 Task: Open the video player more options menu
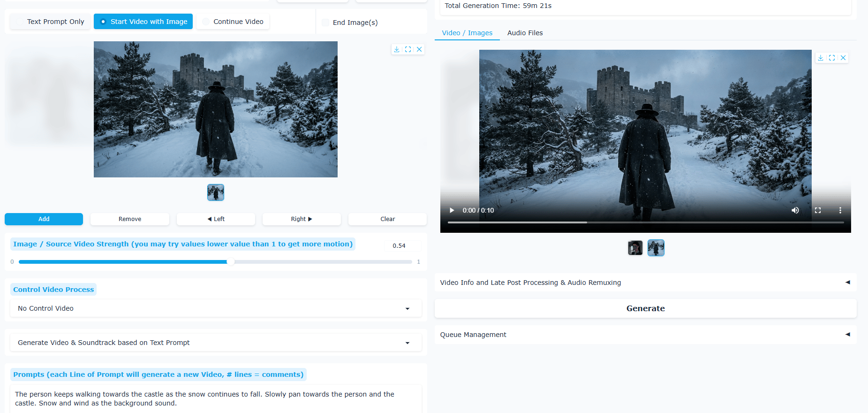(840, 210)
